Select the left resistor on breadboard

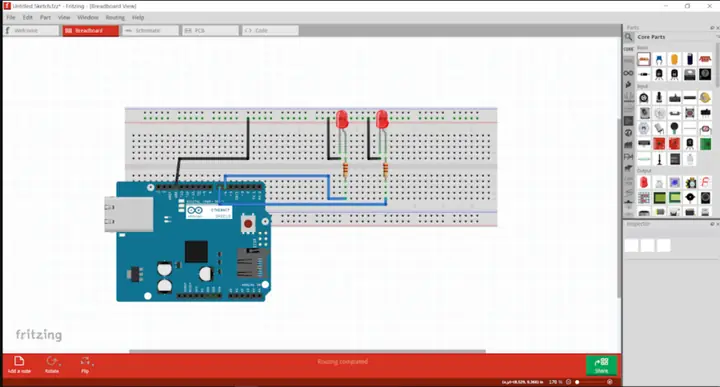[x=345, y=169]
